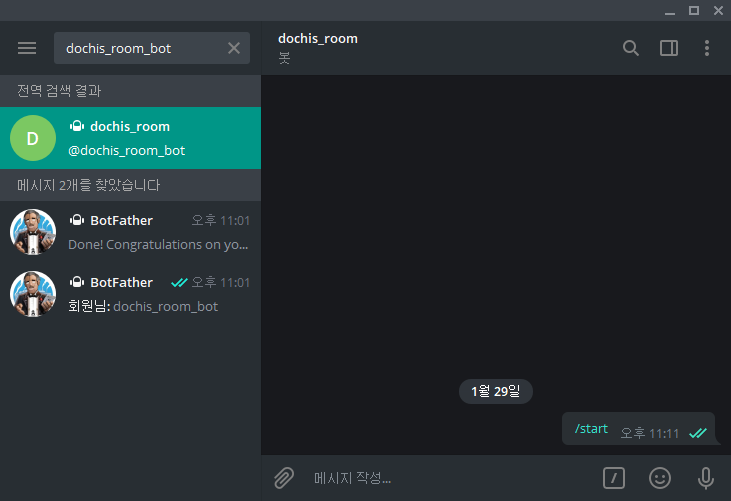This screenshot has height=501, width=731.
Task: Click BotFather avatar beside 'Done! Congratulations'
Action: point(33,232)
